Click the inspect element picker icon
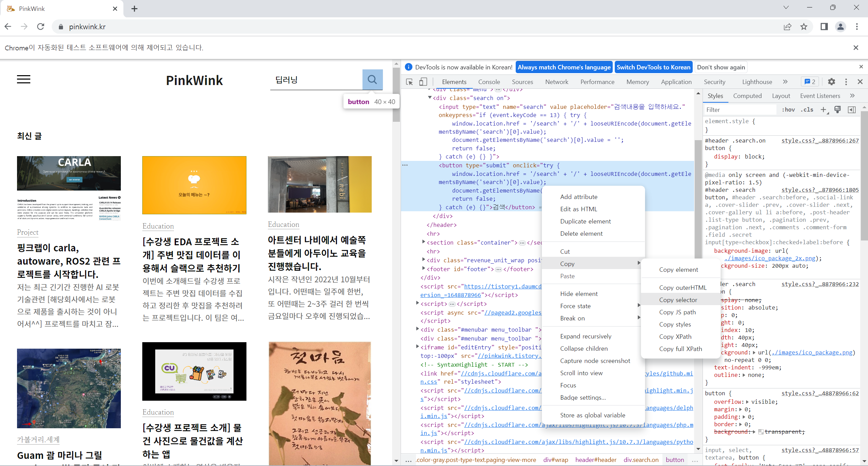The width and height of the screenshot is (868, 466). coord(409,82)
